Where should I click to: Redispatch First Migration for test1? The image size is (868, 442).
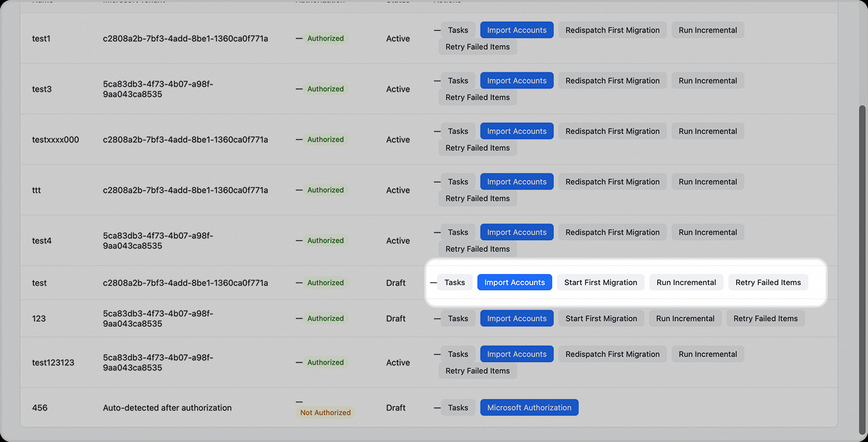click(613, 30)
